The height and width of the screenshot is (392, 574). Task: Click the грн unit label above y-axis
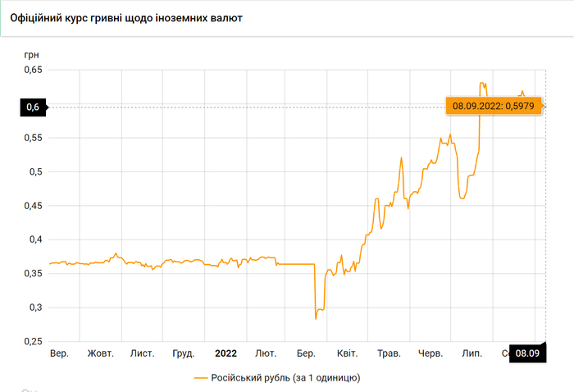tap(31, 54)
